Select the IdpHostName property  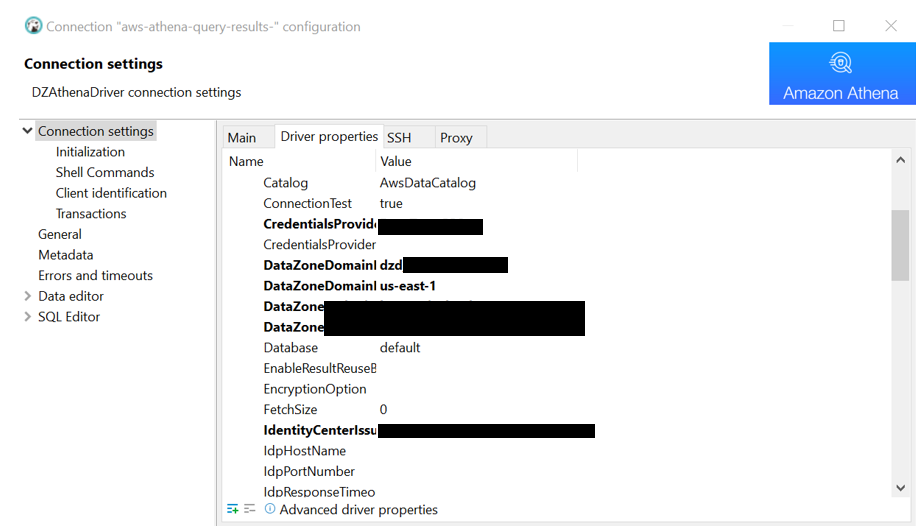click(304, 451)
